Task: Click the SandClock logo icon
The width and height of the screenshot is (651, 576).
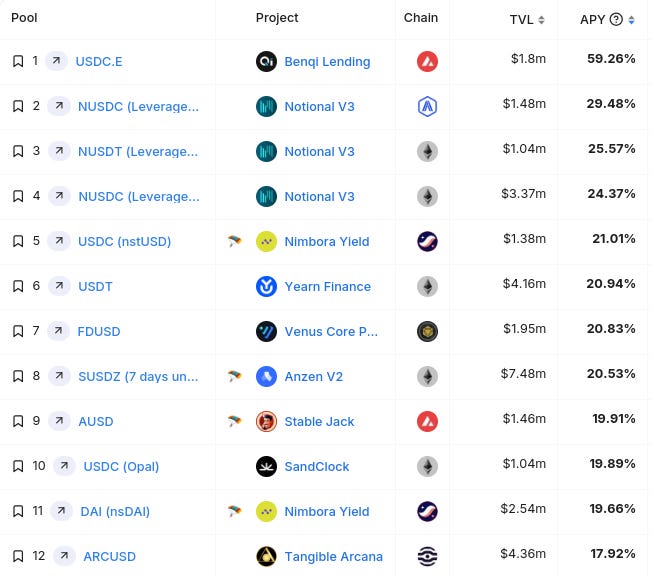Action: point(266,466)
